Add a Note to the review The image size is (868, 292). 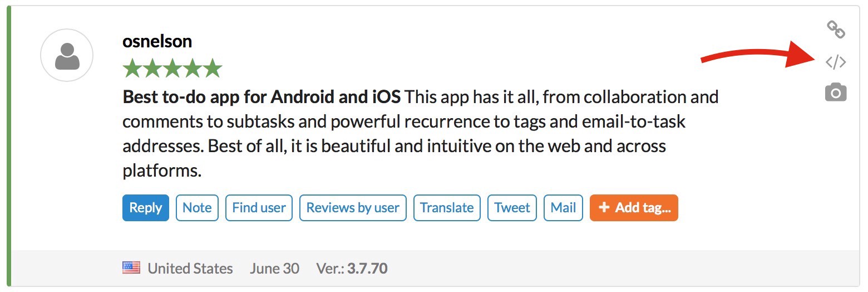[x=197, y=208]
